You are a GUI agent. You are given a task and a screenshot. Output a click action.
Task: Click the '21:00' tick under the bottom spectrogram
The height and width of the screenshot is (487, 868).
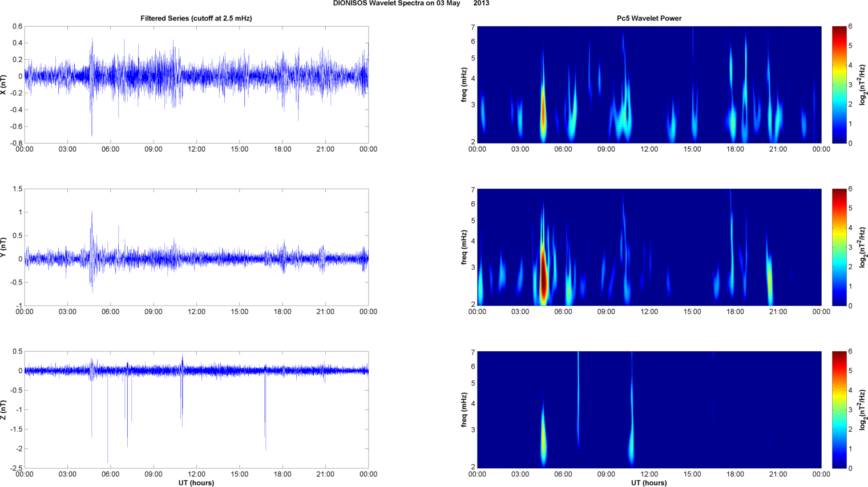(778, 474)
